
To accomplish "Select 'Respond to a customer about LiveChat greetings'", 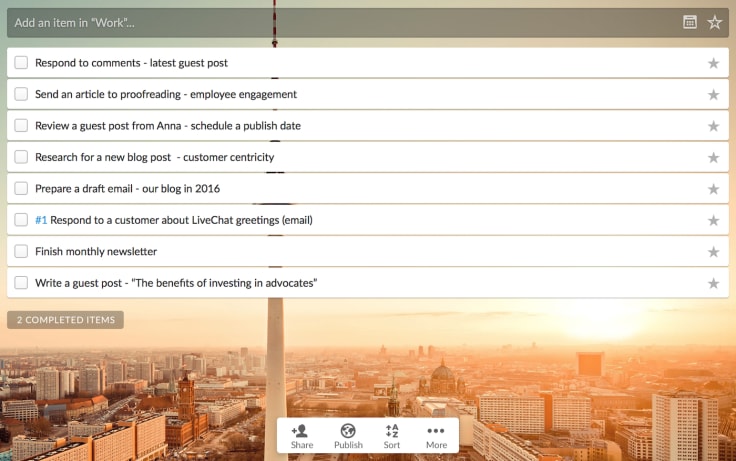I will pos(181,220).
